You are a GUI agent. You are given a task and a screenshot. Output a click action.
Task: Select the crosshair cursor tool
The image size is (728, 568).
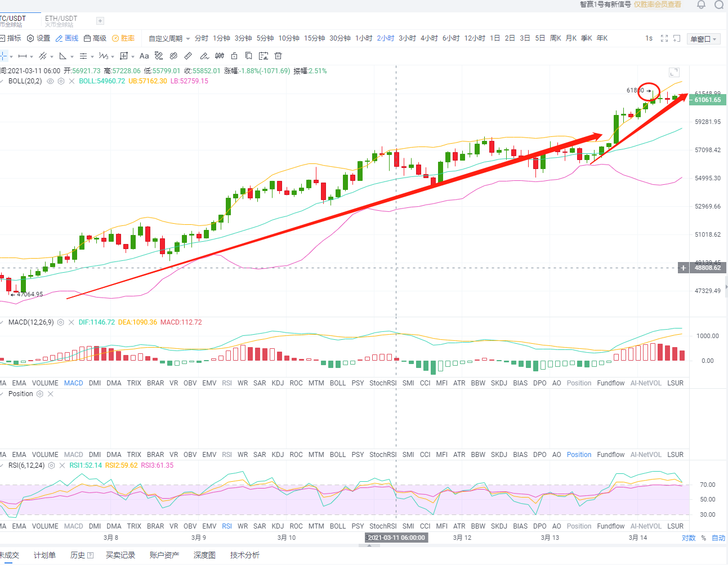pos(3,56)
